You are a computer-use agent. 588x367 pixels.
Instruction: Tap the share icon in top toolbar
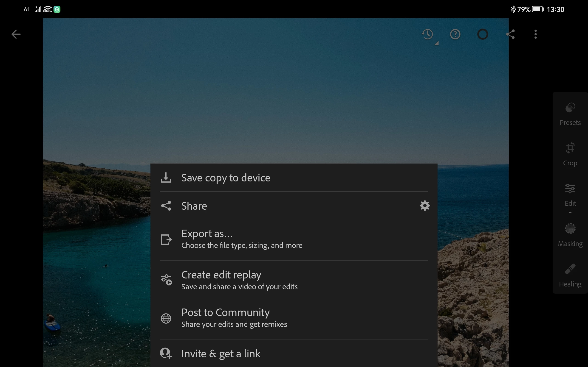510,34
